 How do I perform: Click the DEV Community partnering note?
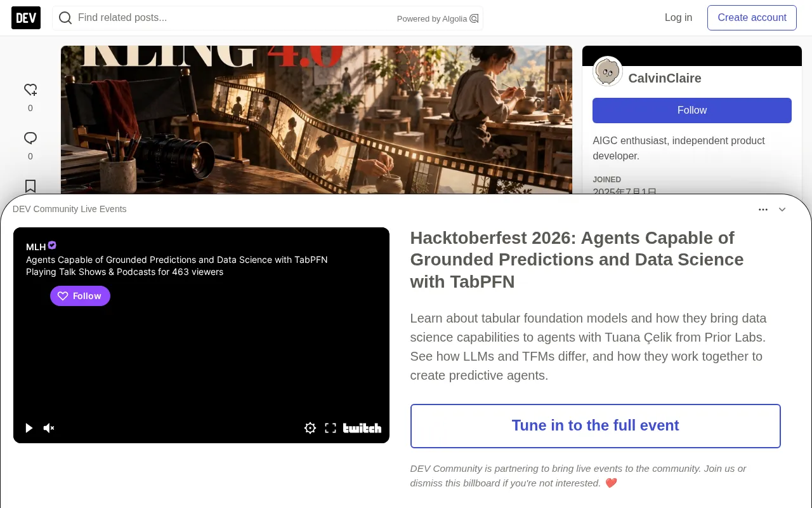[578, 476]
